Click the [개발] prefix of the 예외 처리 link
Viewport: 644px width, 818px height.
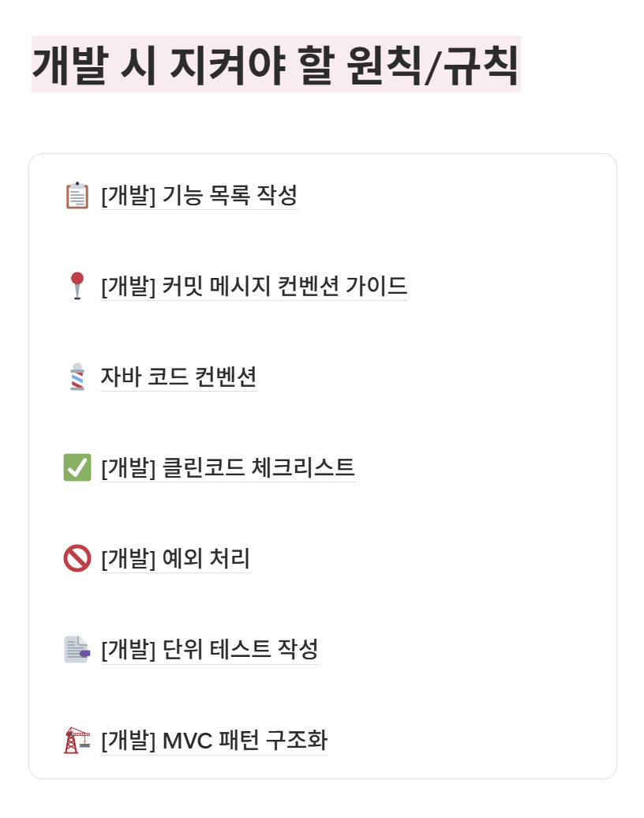[x=129, y=559]
